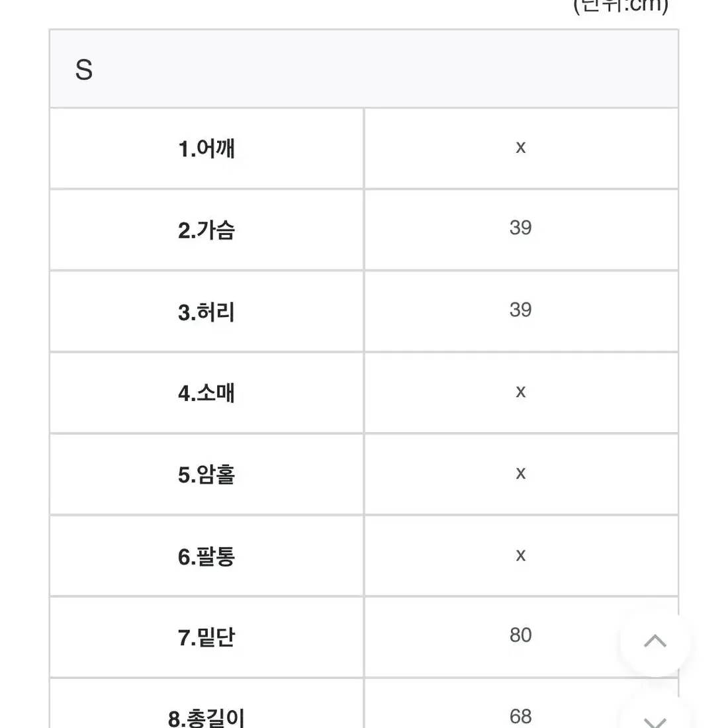Click the 2.가슴 label cell
Viewport: 728px width, 728px height.
(206, 230)
